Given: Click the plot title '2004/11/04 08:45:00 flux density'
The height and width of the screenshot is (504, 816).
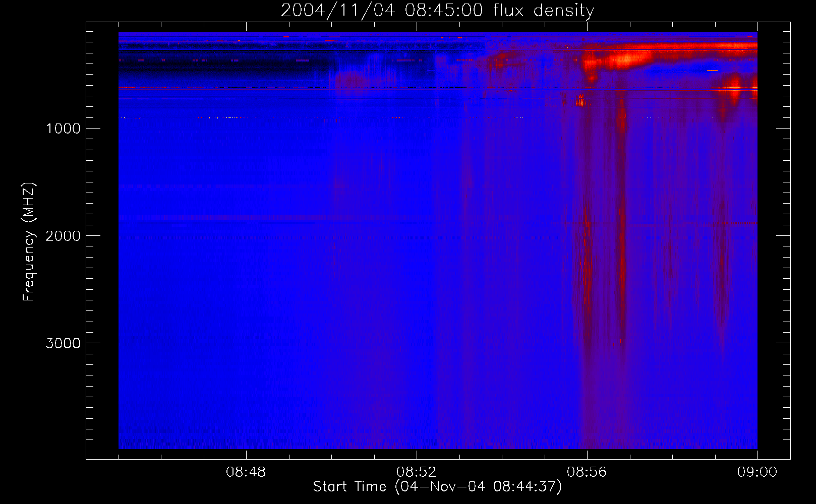Looking at the screenshot, I should click(437, 11).
